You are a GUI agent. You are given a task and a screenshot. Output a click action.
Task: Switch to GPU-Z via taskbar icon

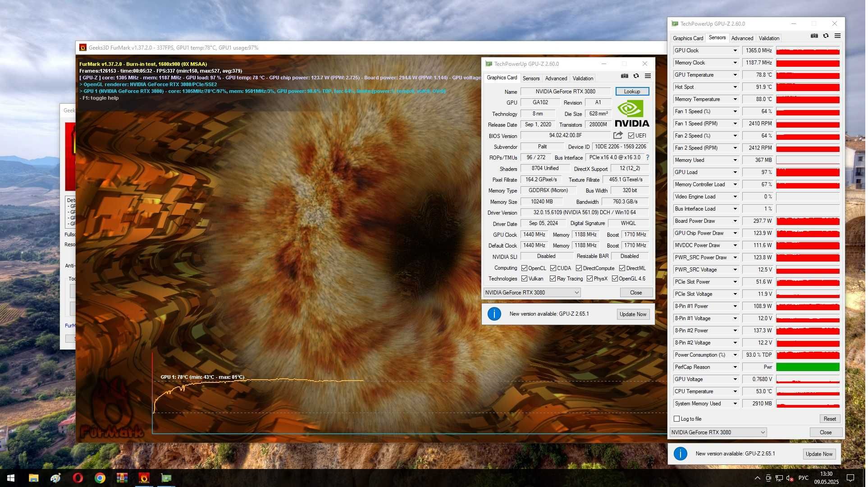[x=166, y=479]
